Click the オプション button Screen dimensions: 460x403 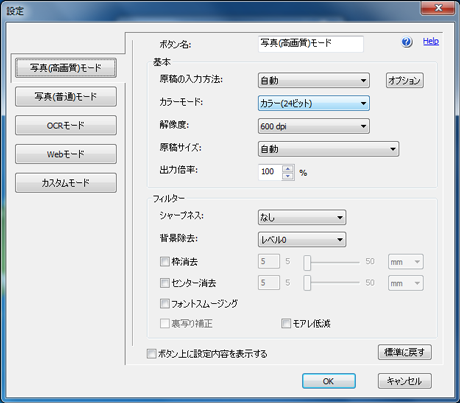(405, 80)
